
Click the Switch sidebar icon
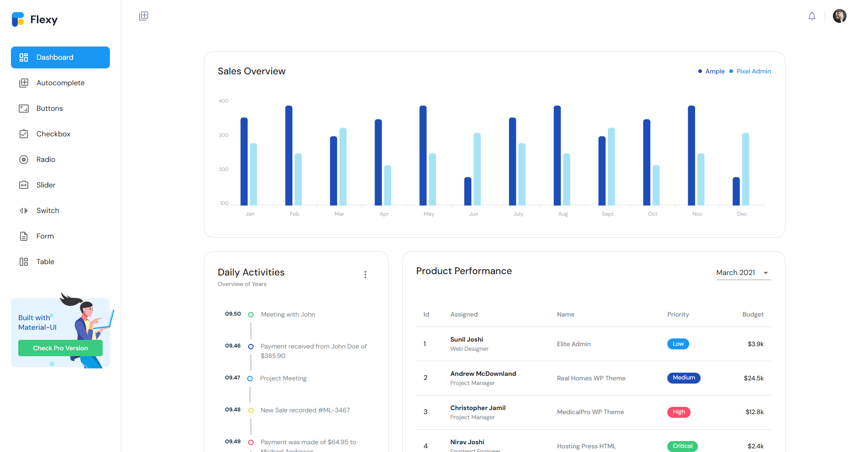pos(24,211)
